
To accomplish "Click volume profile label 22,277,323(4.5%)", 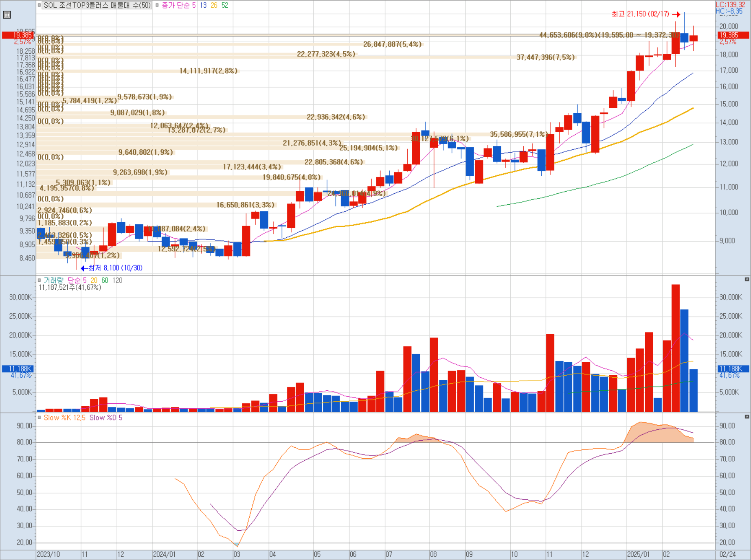I will pyautogui.click(x=326, y=54).
